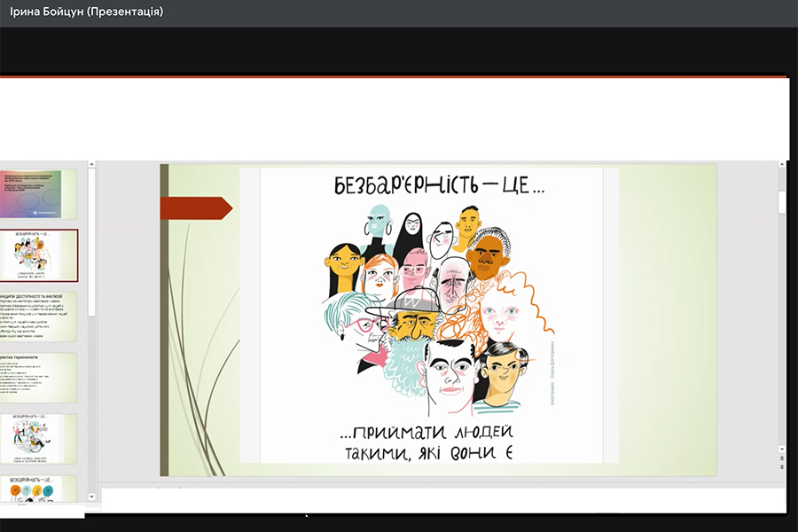Click the slide editor vertical scrollbar thumb

coord(781,201)
